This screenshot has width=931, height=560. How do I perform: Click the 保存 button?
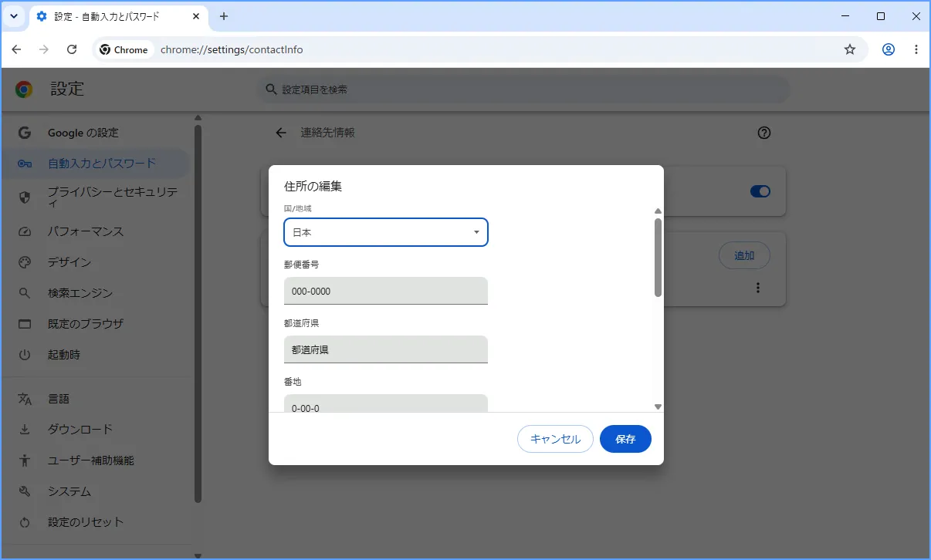click(x=625, y=439)
